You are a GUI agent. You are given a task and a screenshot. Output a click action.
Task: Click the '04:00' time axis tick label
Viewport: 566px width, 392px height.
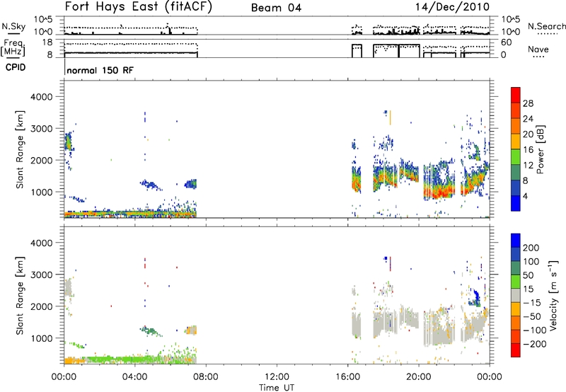[x=134, y=377]
